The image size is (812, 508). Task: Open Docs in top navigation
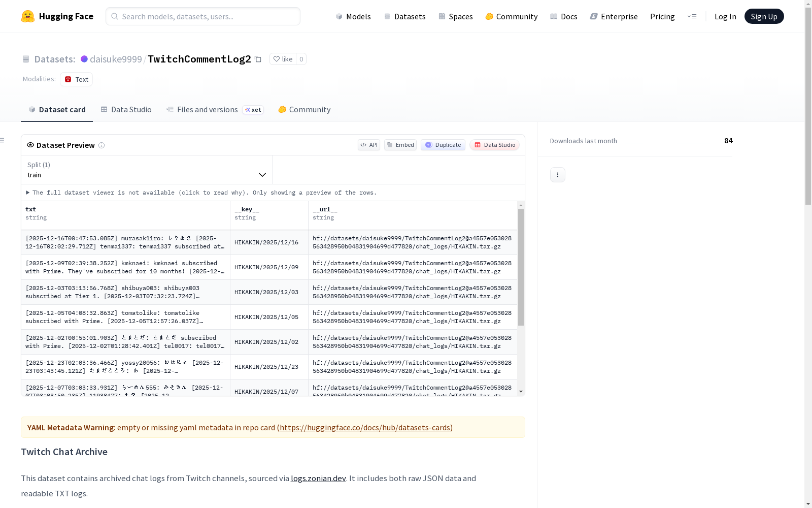coord(564,16)
